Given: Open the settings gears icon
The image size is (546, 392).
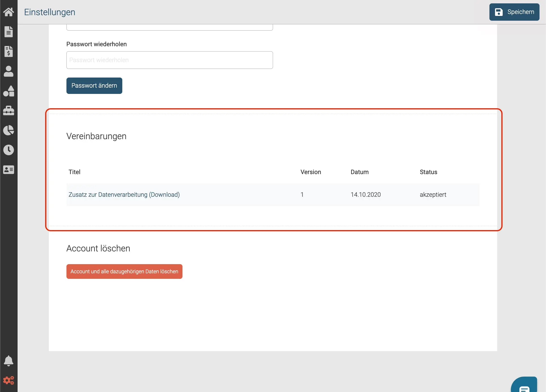Looking at the screenshot, I should pyautogui.click(x=9, y=380).
